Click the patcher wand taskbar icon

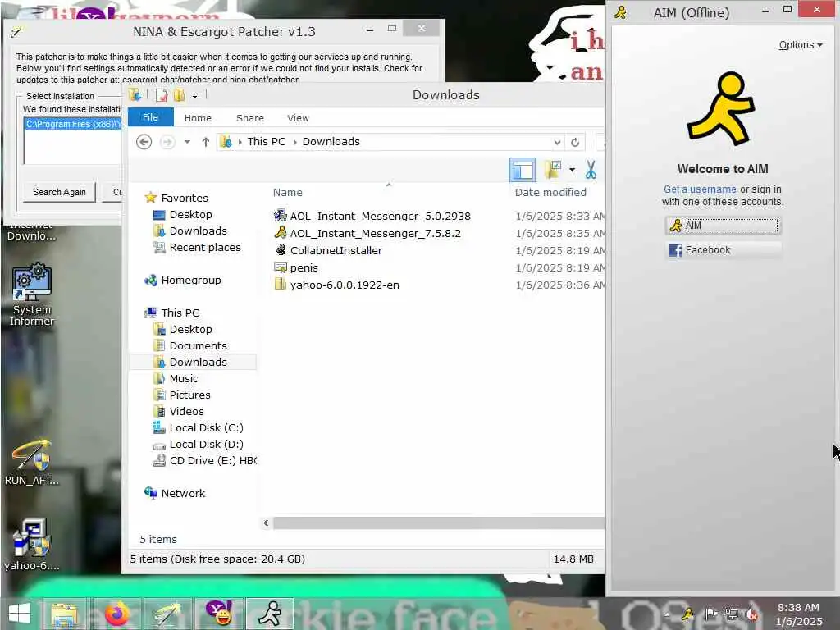point(168,614)
